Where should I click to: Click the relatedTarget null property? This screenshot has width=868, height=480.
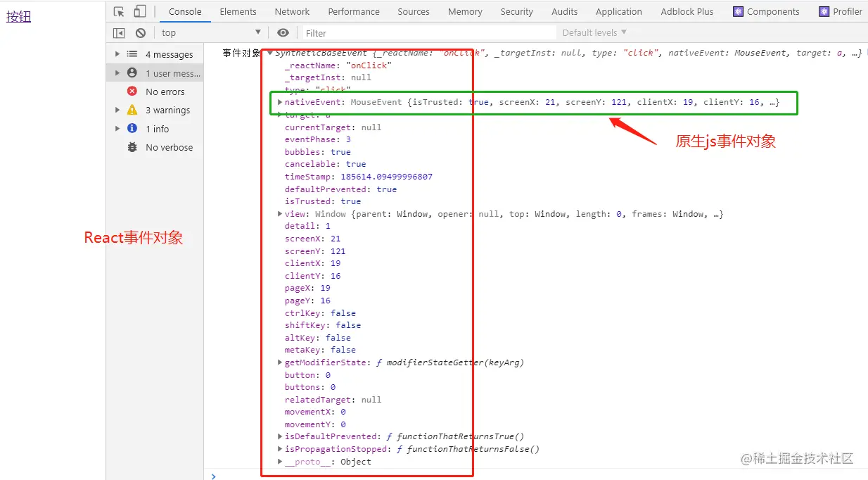tap(333, 400)
